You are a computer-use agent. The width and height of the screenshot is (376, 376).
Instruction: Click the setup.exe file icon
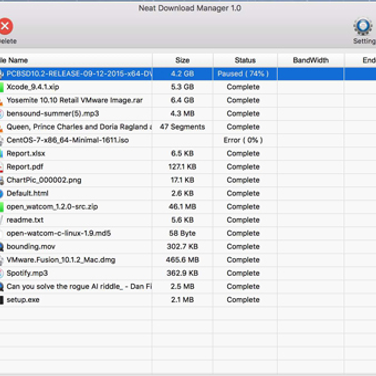2,300
